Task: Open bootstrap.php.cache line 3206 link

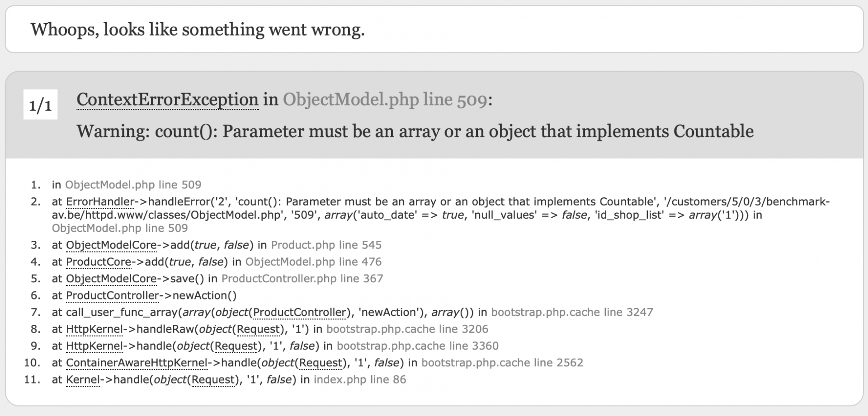Action: tap(407, 329)
